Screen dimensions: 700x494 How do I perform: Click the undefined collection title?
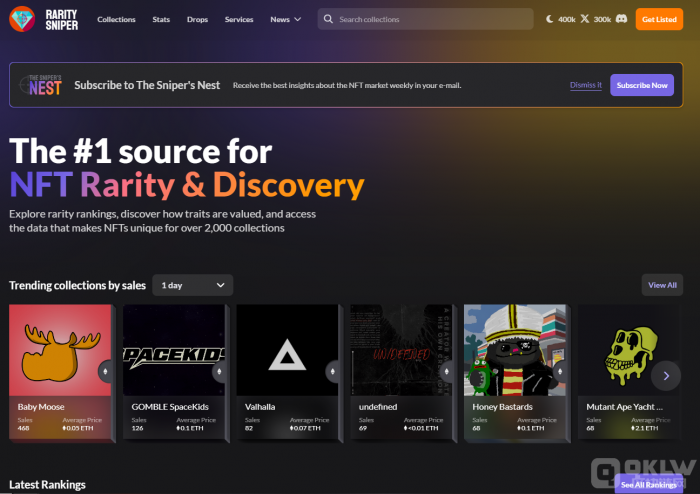click(378, 407)
